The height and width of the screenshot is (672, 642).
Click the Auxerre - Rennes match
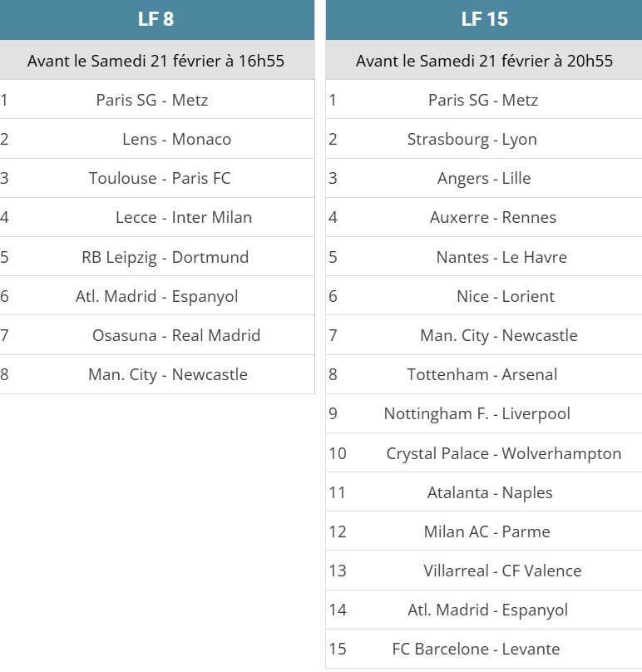point(493,217)
